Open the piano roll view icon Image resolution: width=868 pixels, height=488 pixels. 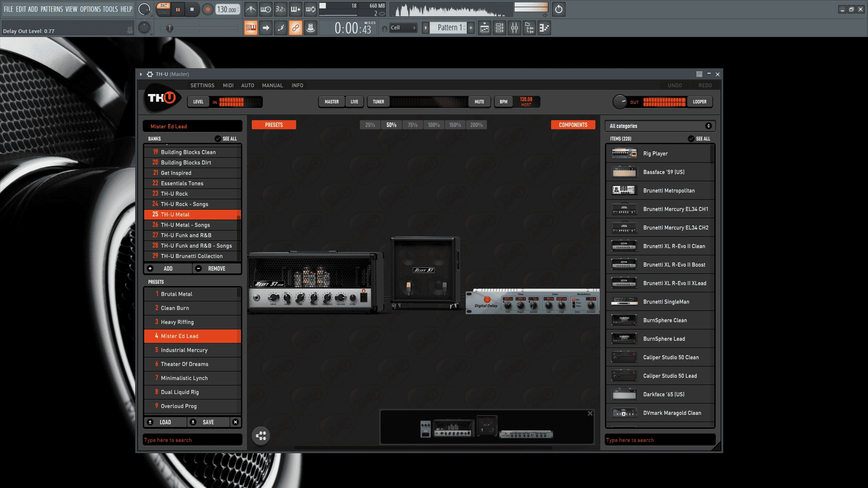click(x=544, y=28)
